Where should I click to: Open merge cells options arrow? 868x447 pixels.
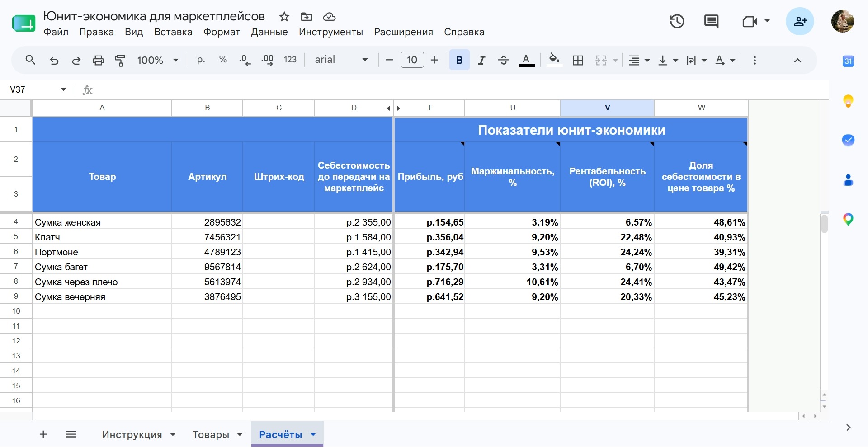tap(615, 60)
